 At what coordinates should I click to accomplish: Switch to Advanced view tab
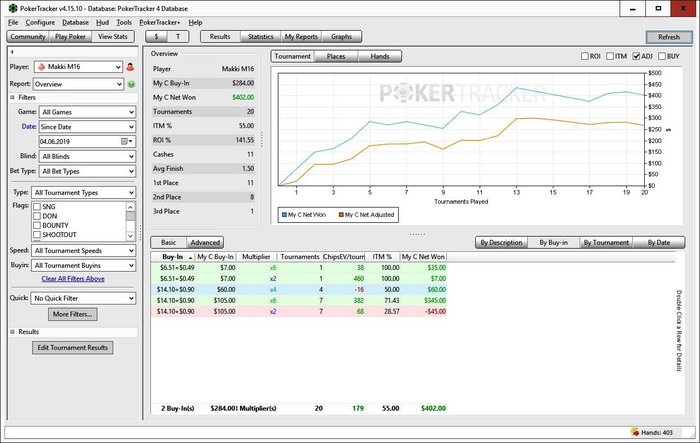(205, 242)
